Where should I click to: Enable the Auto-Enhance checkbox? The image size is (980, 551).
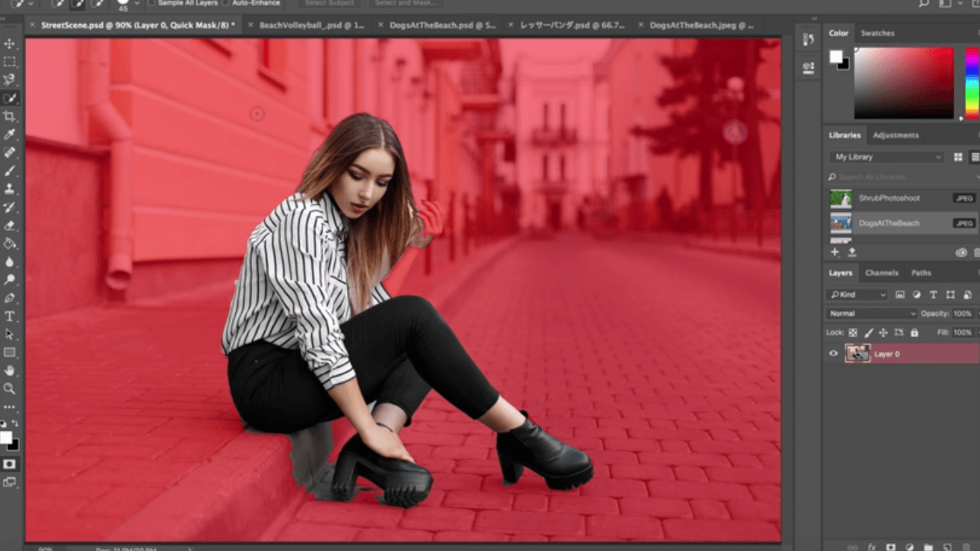click(x=226, y=3)
